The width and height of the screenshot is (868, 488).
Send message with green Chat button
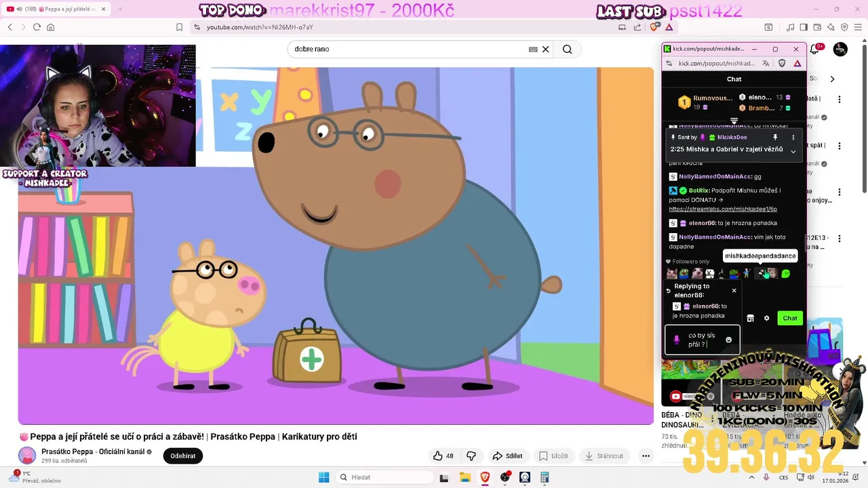coord(790,318)
